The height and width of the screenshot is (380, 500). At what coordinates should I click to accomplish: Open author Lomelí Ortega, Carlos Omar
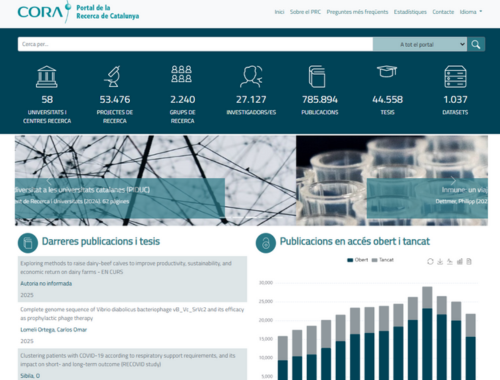[x=53, y=330]
